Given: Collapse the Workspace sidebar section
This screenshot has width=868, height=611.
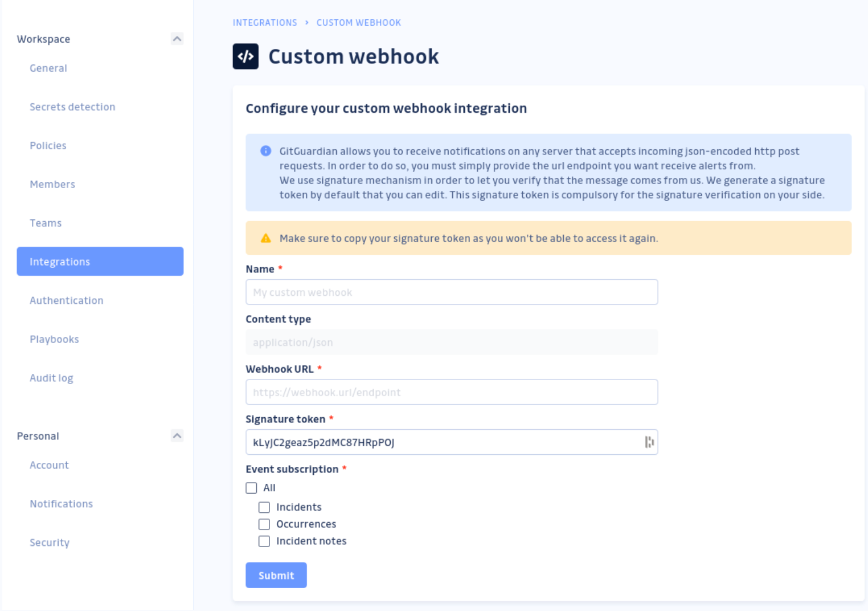Looking at the screenshot, I should coord(177,39).
